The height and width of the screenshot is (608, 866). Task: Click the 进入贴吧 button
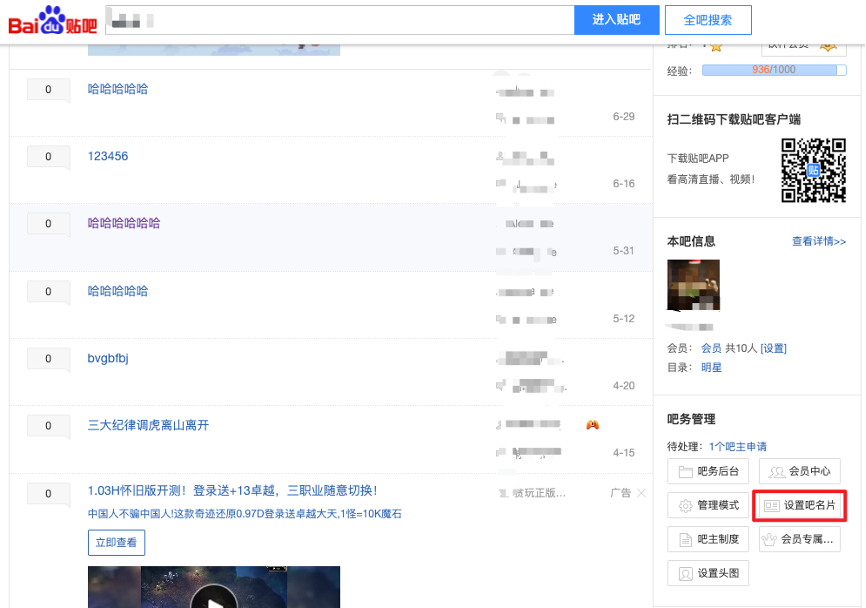coord(617,20)
